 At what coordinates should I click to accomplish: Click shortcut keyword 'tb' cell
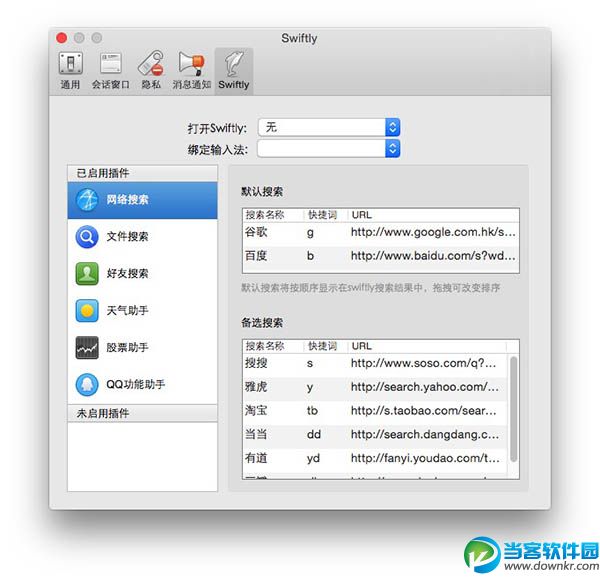[312, 411]
